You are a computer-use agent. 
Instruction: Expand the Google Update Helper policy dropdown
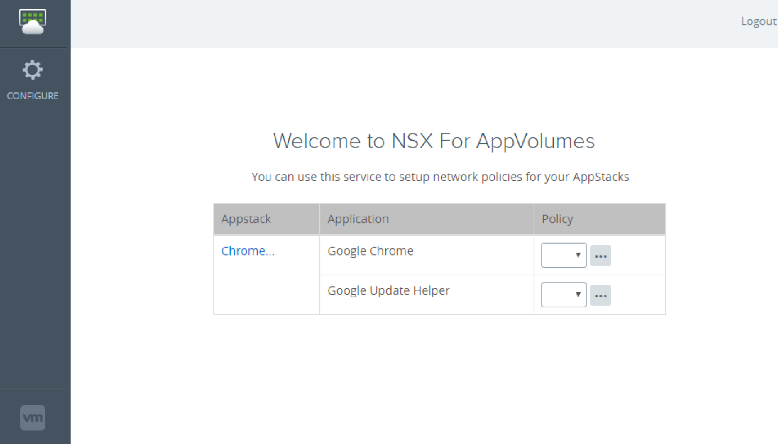(564, 295)
